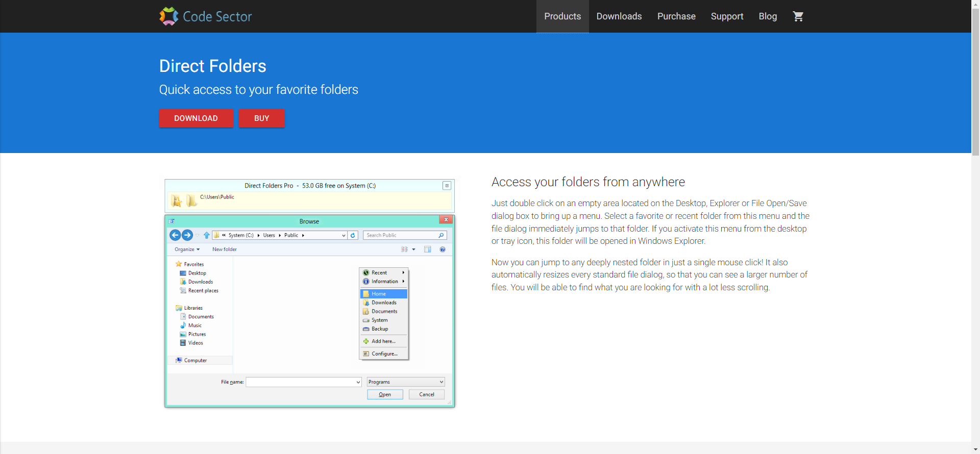The width and height of the screenshot is (980, 454).
Task: Visit the Blog
Action: 768,16
